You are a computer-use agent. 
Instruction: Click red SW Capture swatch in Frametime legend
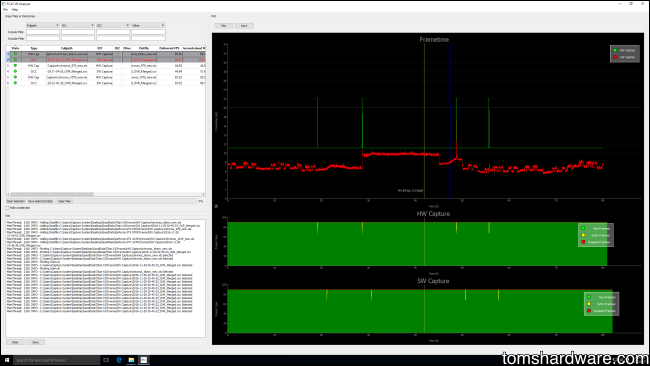pos(615,57)
